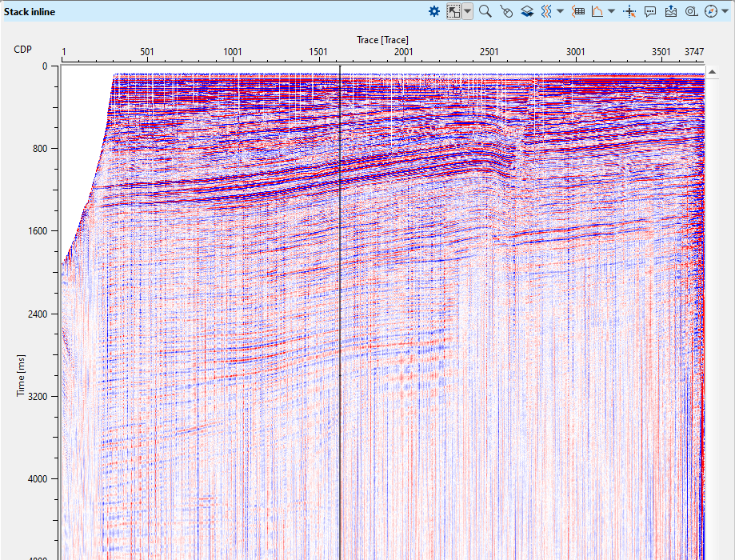This screenshot has height=560, width=735.
Task: Open dropdown arrow beside spectrum graph icon
Action: [611, 11]
